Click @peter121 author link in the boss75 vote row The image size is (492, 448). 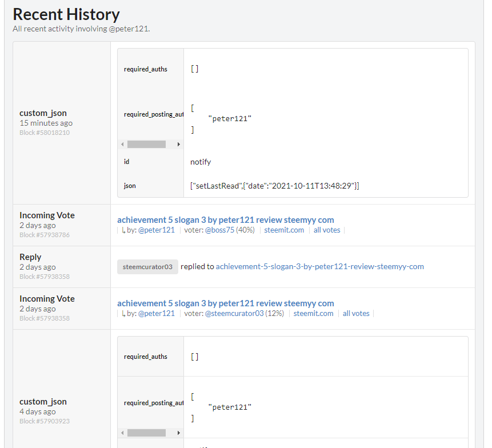coord(156,230)
